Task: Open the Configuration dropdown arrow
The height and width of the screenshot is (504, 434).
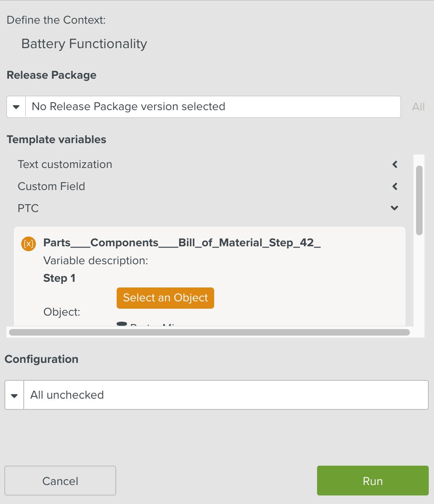Action: click(x=15, y=395)
